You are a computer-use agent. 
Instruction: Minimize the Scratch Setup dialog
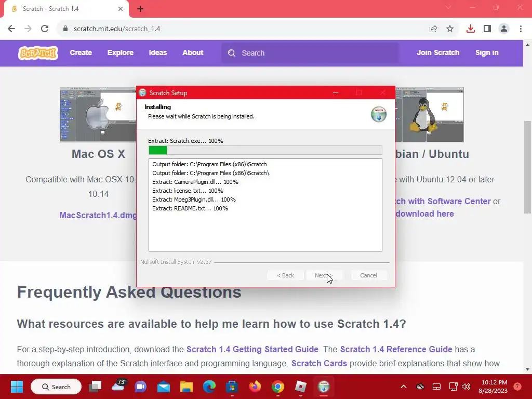tap(336, 92)
